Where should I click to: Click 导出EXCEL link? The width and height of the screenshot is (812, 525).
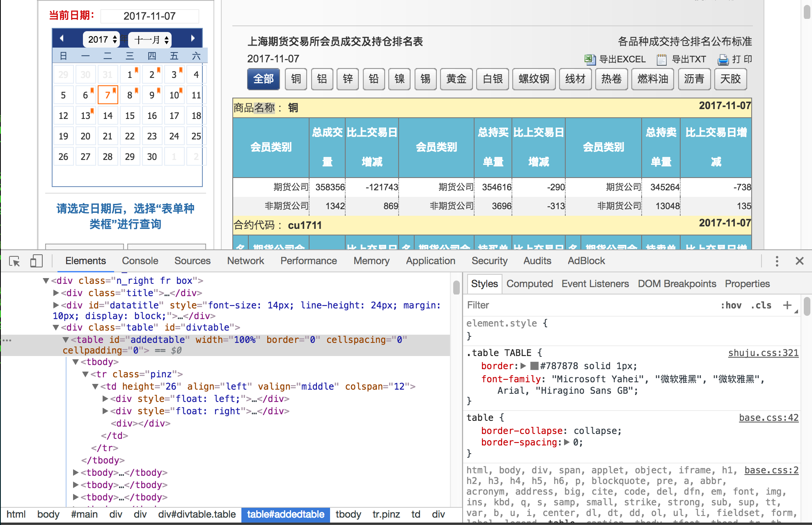point(622,59)
